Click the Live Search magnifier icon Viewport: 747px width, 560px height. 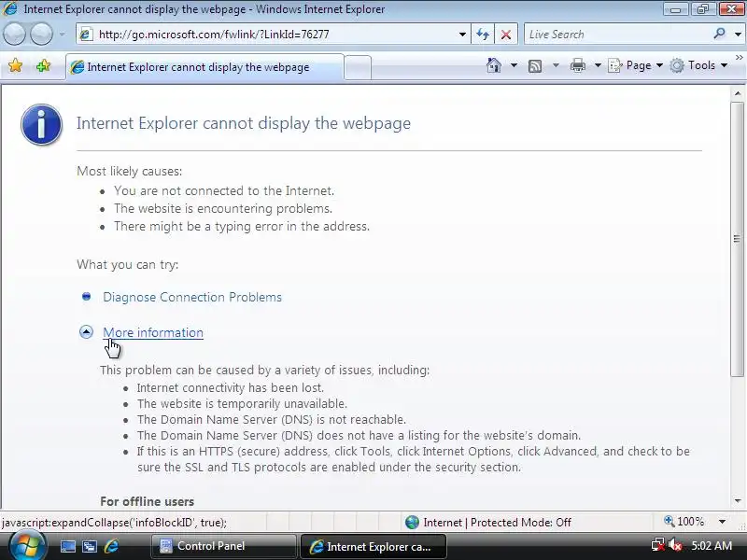click(719, 34)
